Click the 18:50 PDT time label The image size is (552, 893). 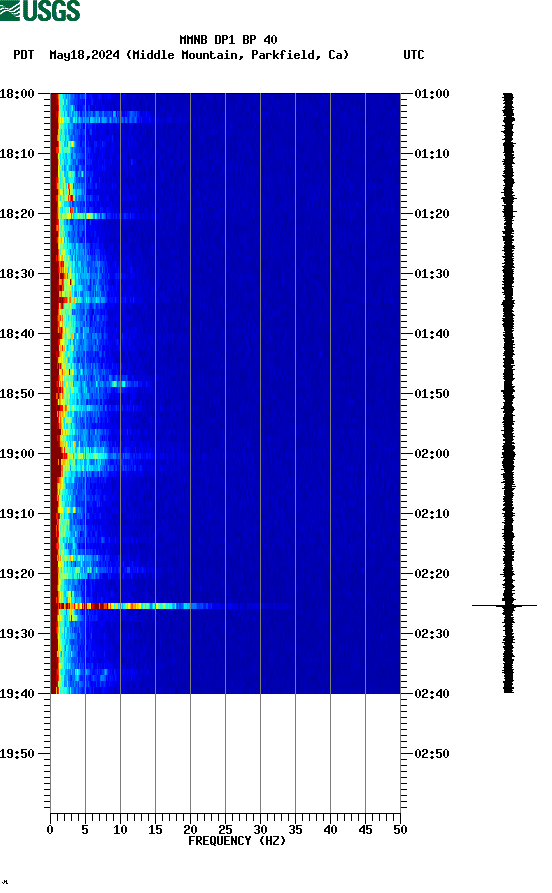(17, 394)
